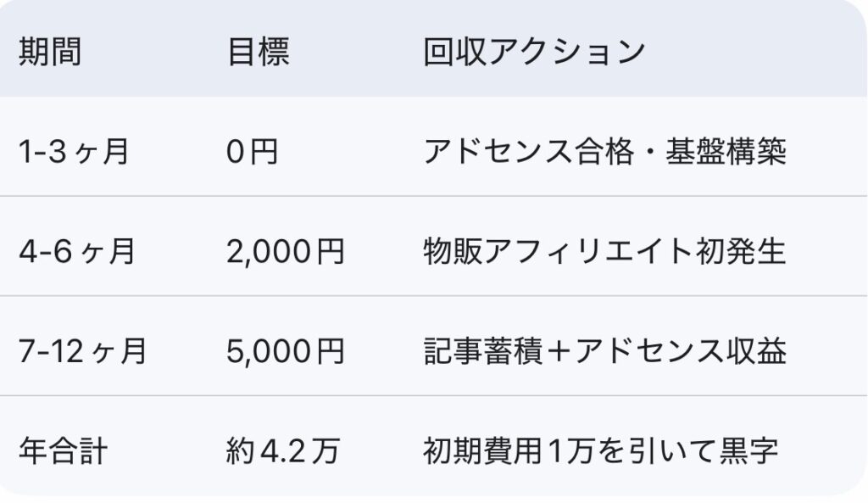This screenshot has height=503, width=868.
Task: Click the 5,000円 target value
Action: pyautogui.click(x=286, y=351)
